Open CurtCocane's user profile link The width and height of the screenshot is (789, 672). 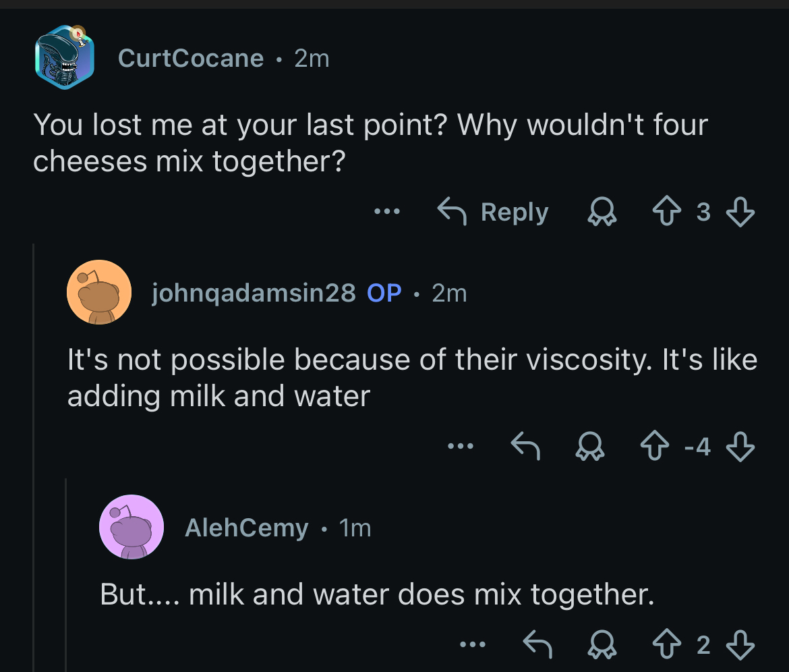click(x=191, y=59)
